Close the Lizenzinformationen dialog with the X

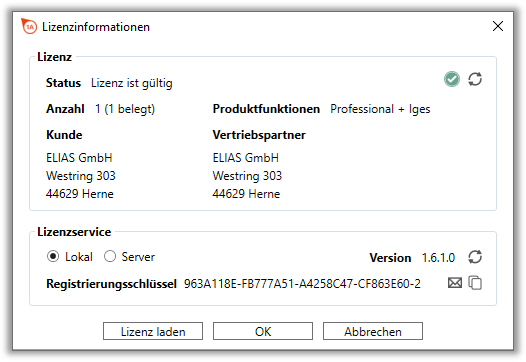[x=498, y=26]
